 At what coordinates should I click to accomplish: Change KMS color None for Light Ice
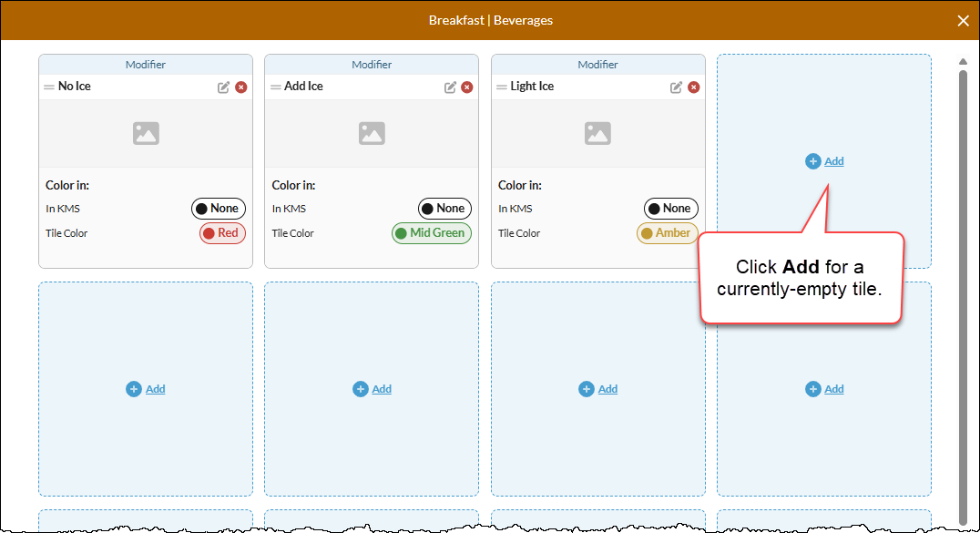[x=671, y=209]
